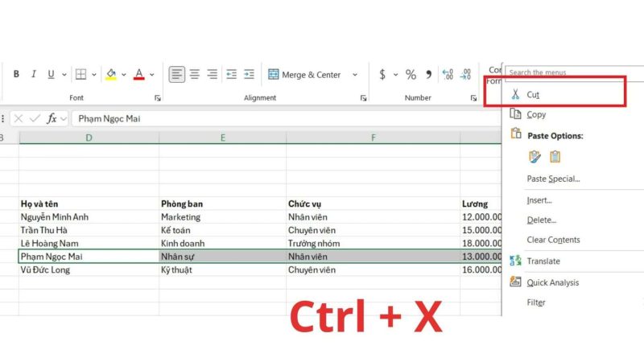Open Font dialog launcher
This screenshot has height=362, width=644.
(x=158, y=97)
